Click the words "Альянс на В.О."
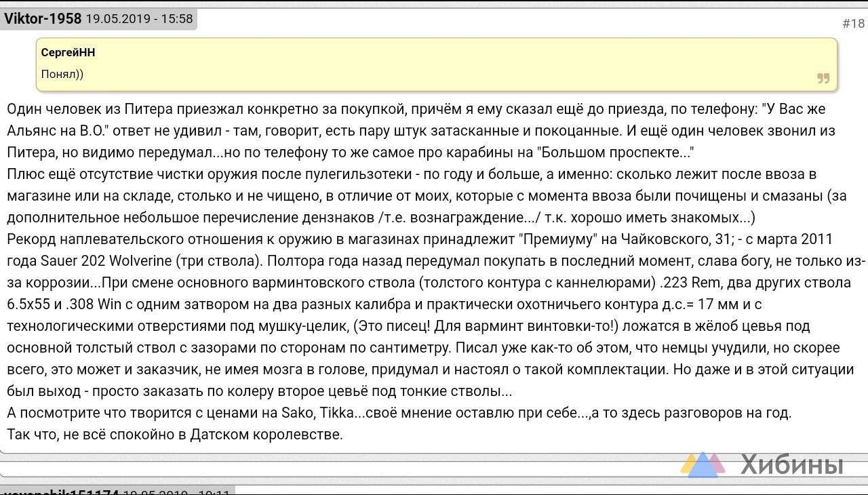The image size is (868, 495). tap(59, 130)
